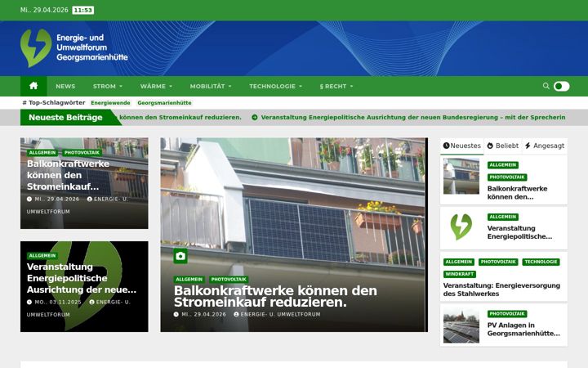Expand the STROM dropdown menu
This screenshot has height=368, width=588.
pos(108,87)
